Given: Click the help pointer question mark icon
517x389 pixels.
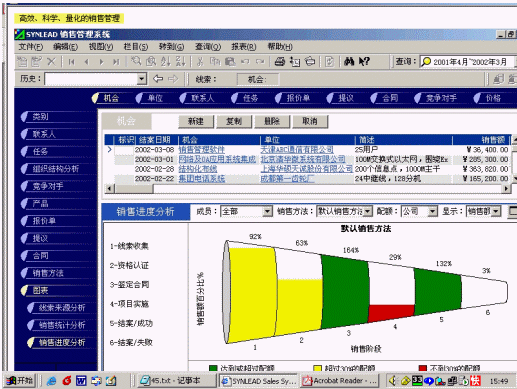Looking at the screenshot, I should tap(364, 61).
